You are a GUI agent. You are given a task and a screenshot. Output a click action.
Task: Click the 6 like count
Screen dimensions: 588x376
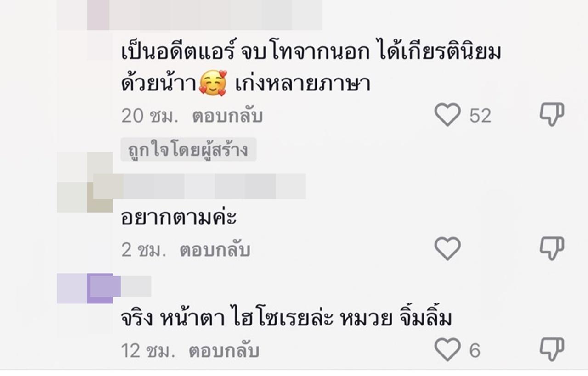(x=475, y=351)
